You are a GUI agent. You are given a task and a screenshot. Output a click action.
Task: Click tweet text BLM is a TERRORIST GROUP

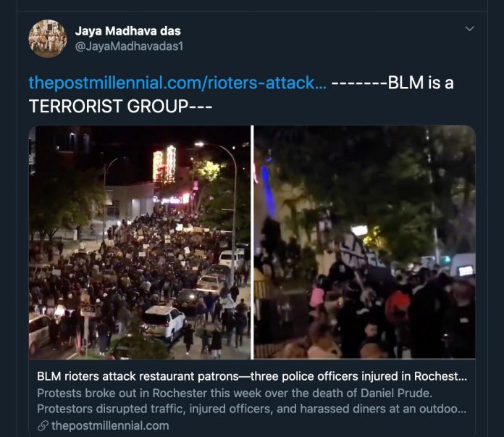pos(241,94)
